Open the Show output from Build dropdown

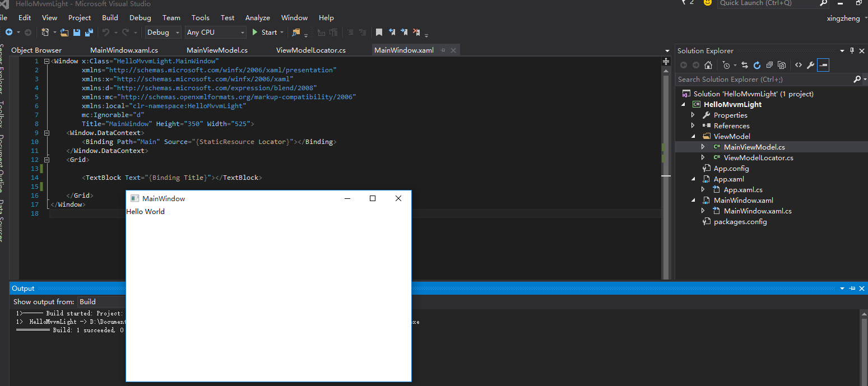click(101, 302)
